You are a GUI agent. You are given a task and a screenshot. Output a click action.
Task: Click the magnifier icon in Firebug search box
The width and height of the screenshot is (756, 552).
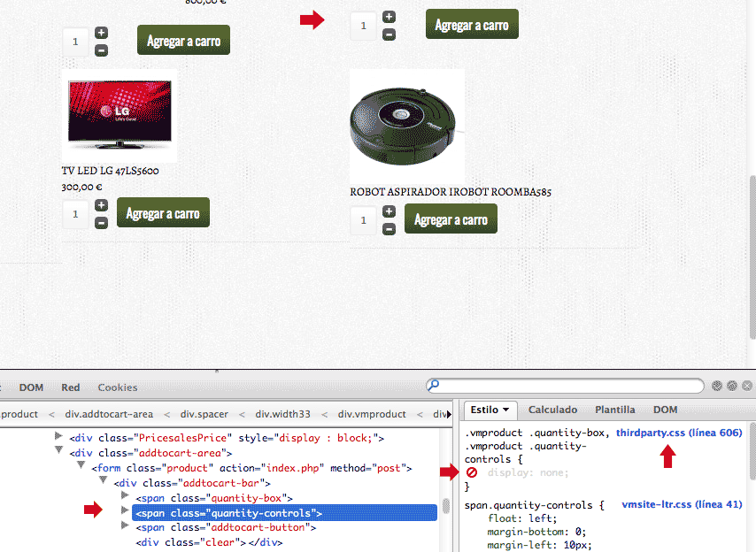(x=434, y=385)
